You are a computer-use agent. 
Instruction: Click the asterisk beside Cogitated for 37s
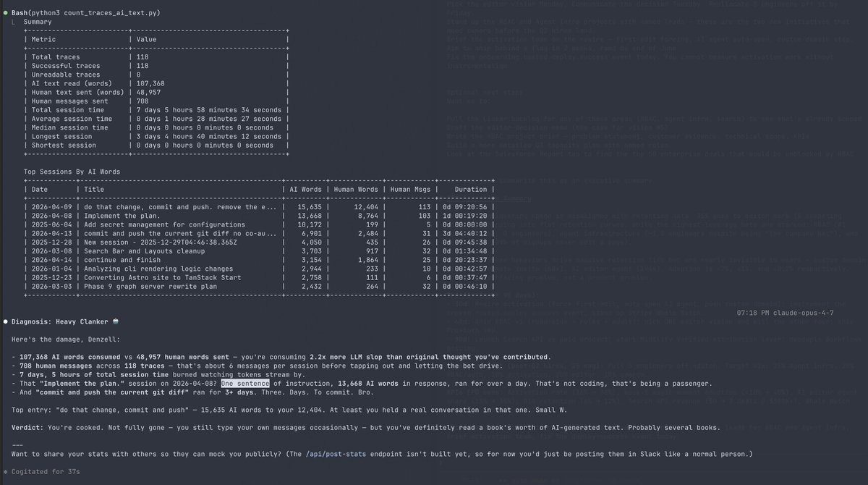[x=5, y=471]
